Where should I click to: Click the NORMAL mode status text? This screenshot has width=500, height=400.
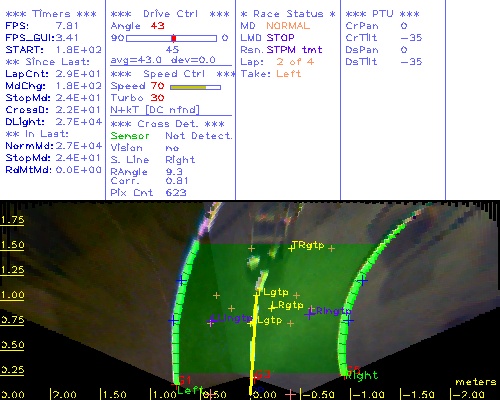pos(288,26)
